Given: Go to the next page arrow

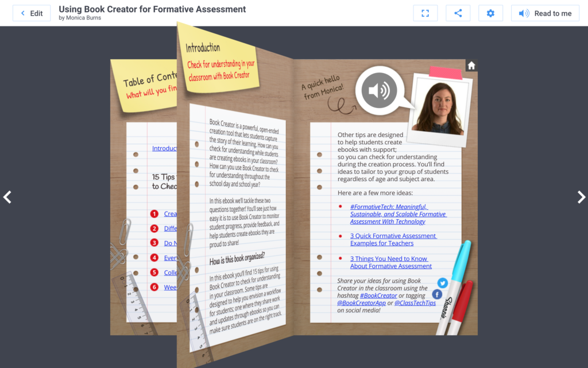Looking at the screenshot, I should tap(581, 197).
